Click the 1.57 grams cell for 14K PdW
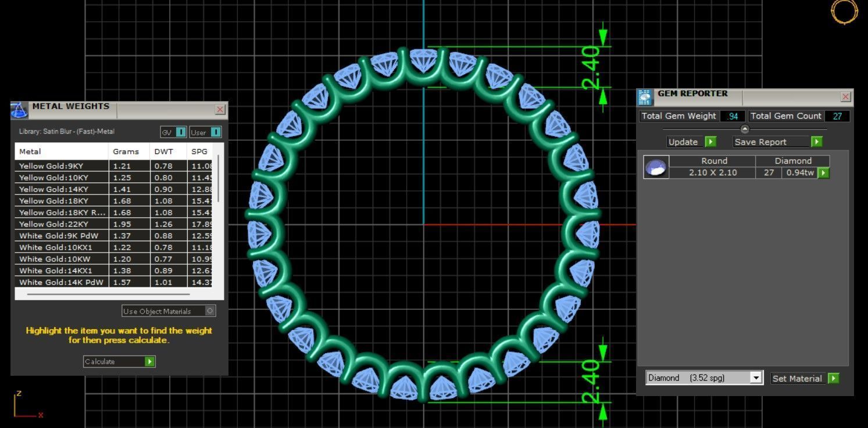 [x=130, y=282]
